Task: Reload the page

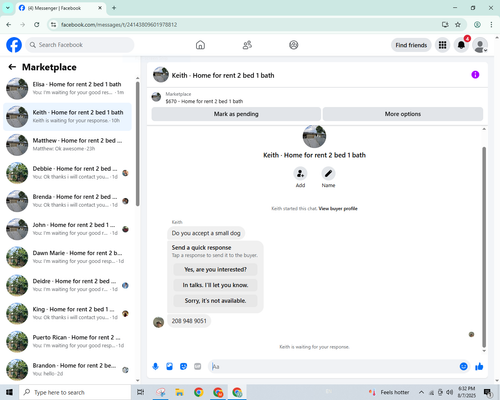Action: 37,25
